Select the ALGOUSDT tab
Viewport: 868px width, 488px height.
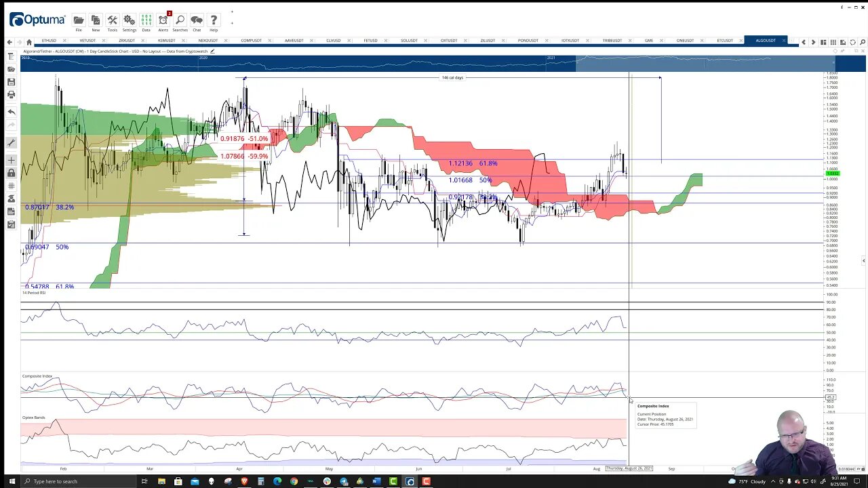click(766, 41)
